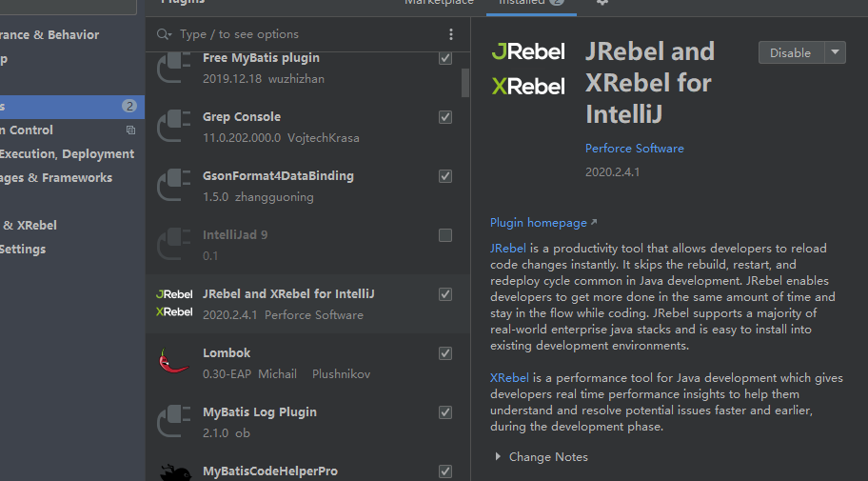The height and width of the screenshot is (481, 868).
Task: Disable GsonFormat4DataBinding via its checkbox
Action: 445,176
